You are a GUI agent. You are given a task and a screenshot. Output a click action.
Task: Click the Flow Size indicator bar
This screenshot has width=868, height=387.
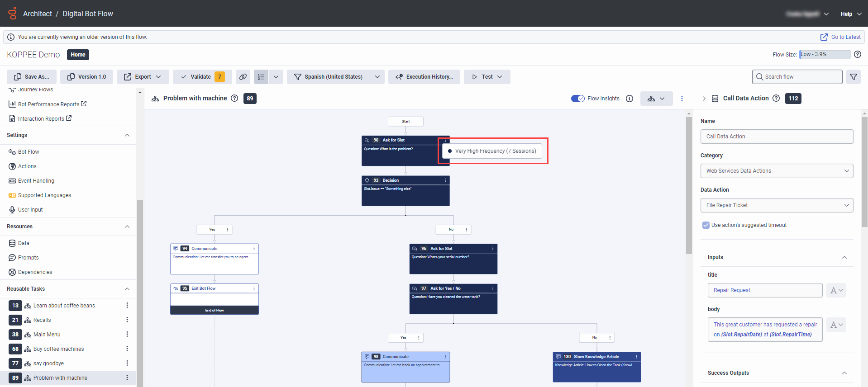[825, 54]
